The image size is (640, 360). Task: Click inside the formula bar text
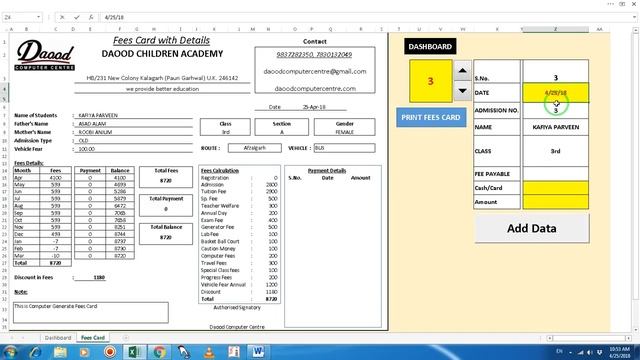(114, 17)
